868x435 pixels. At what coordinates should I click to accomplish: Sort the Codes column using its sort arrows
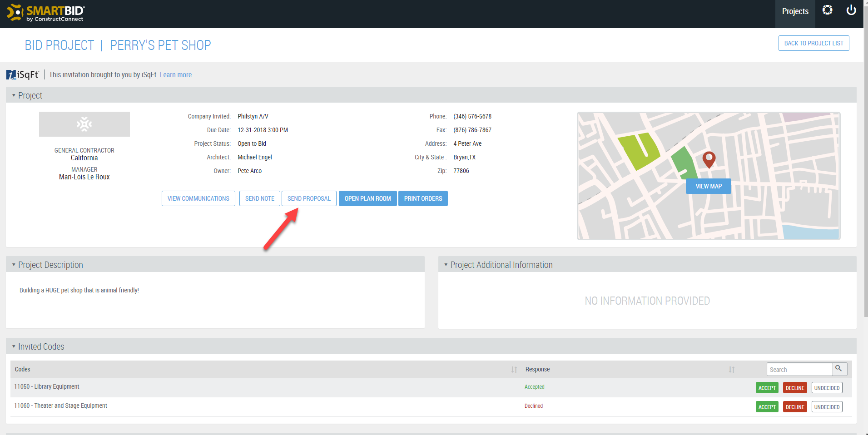pyautogui.click(x=514, y=369)
